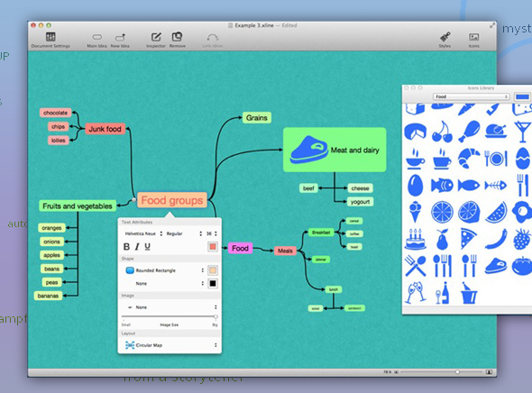Screen dimensions: 532x393
Task: Click the fullscreen arrows in the title bar
Action: (491, 25)
